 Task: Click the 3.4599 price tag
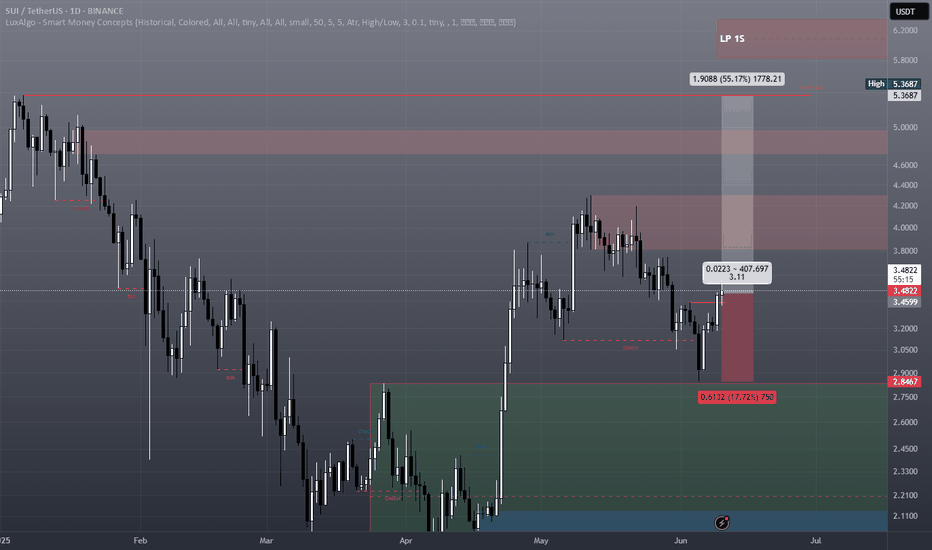(905, 302)
